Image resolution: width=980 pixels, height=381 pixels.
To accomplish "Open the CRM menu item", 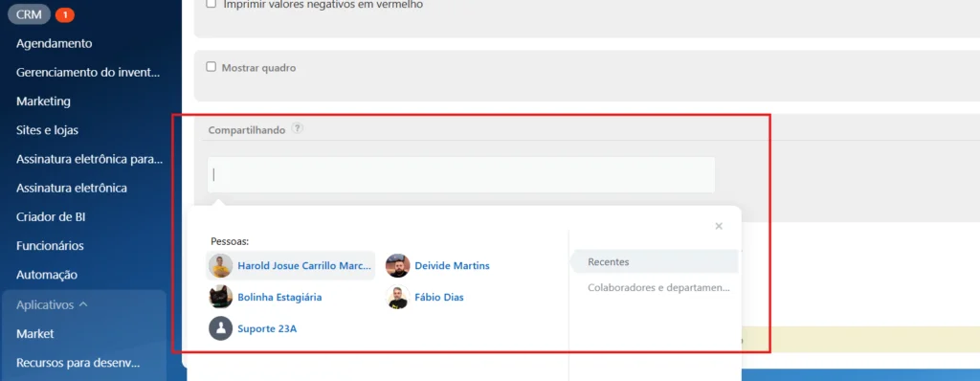I will [29, 14].
